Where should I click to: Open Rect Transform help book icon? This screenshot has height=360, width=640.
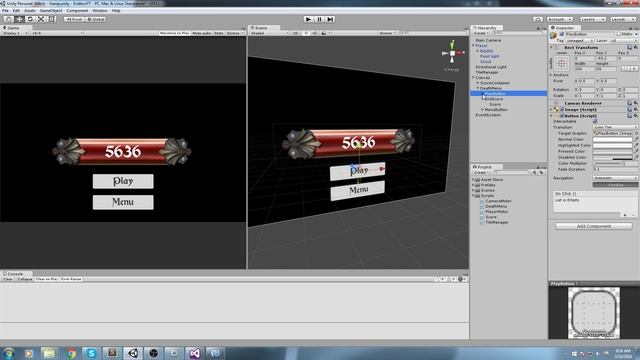point(629,47)
